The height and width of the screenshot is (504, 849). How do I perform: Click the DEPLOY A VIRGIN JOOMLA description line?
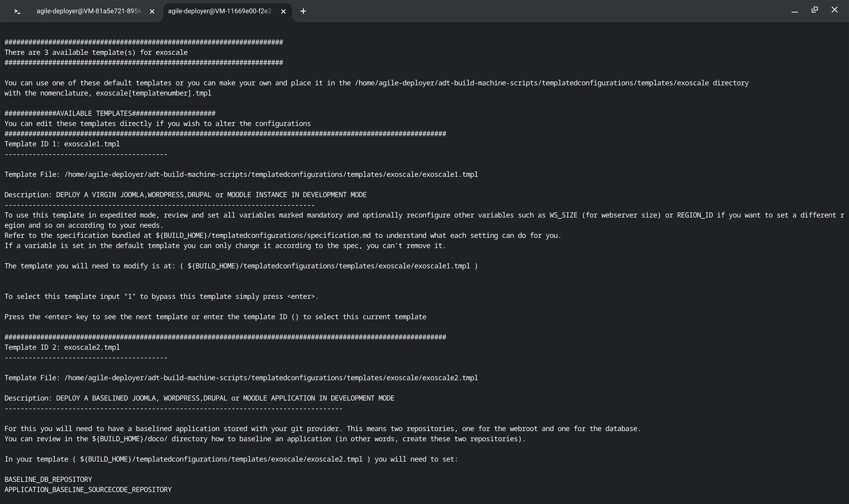point(186,195)
